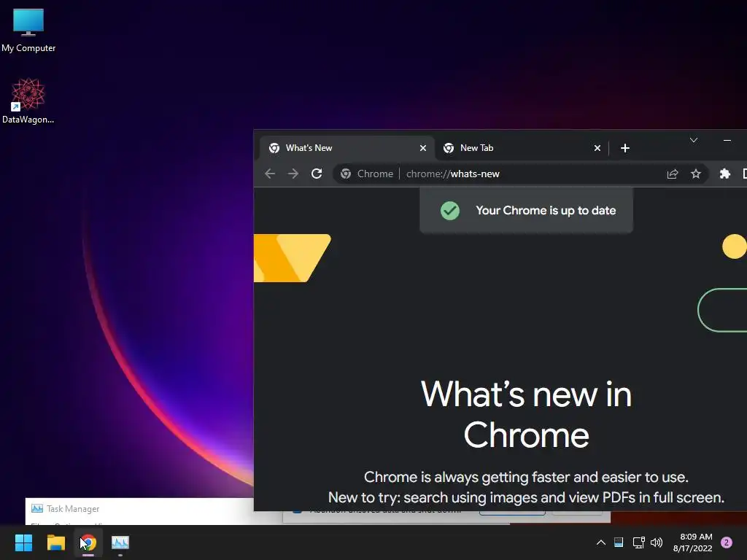Open the DataWagon desktop shortcut
Image resolution: width=747 pixels, height=560 pixels.
[x=28, y=101]
